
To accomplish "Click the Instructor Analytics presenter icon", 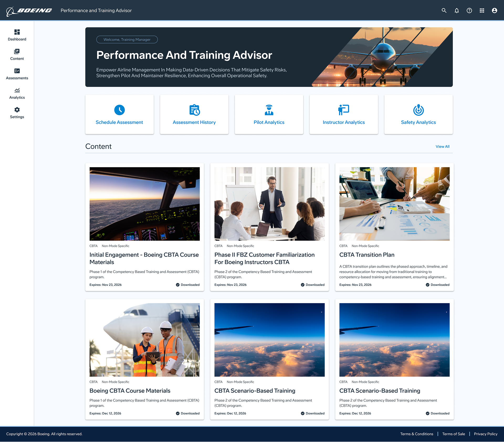I will coord(344,110).
